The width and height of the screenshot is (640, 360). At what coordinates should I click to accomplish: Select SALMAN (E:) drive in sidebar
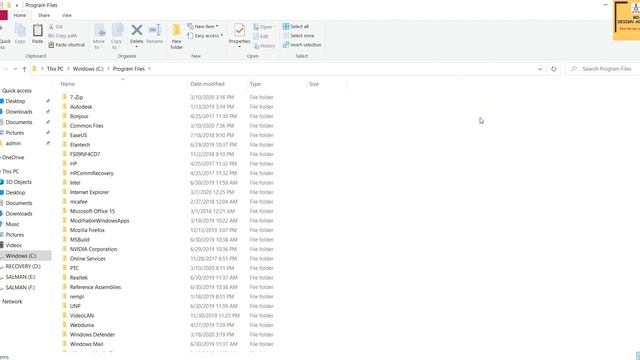pos(20,277)
